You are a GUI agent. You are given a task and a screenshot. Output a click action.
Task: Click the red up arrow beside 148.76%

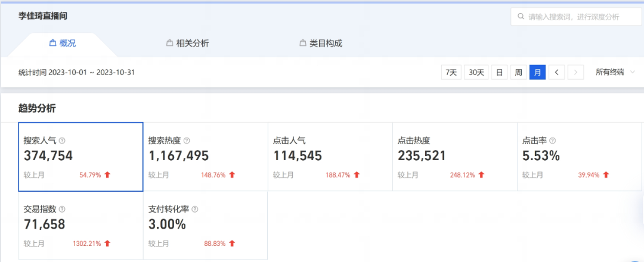pos(231,174)
